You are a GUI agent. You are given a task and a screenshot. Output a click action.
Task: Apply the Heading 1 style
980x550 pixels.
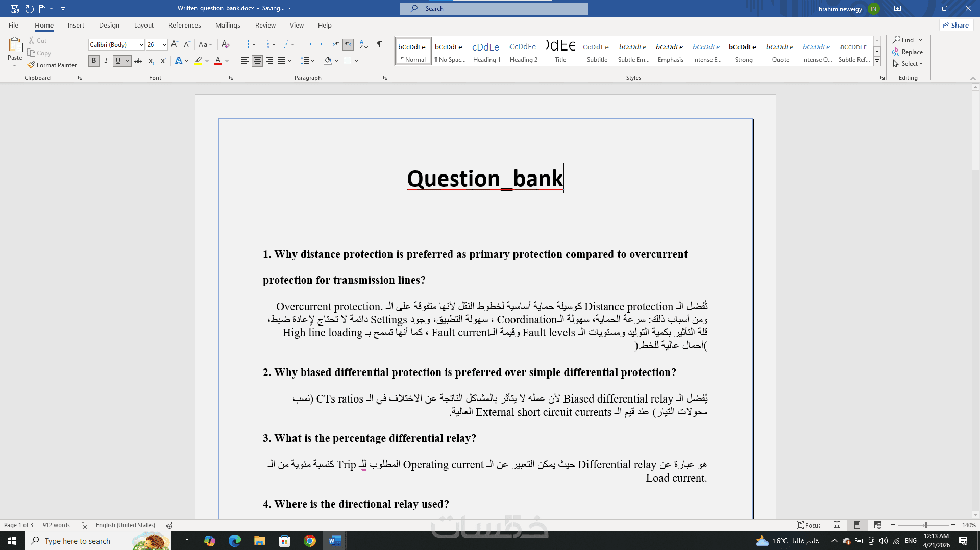486,51
